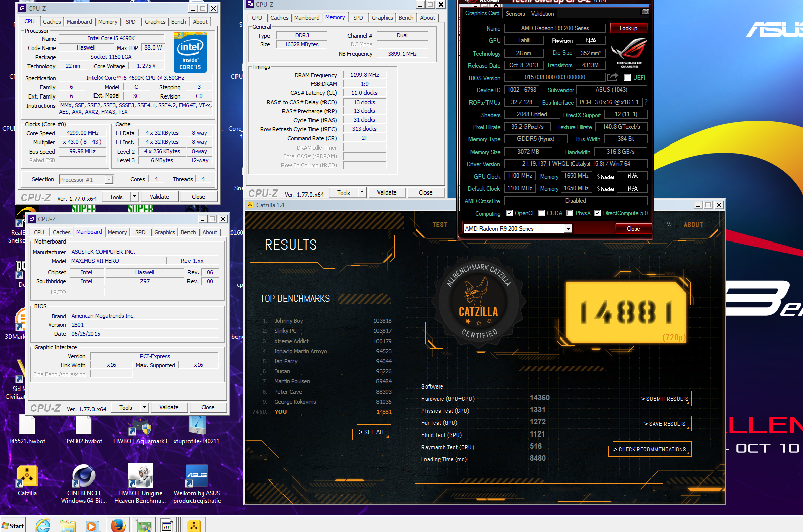This screenshot has height=532, width=803.
Task: Open Catzilla TEST tab
Action: (440, 225)
